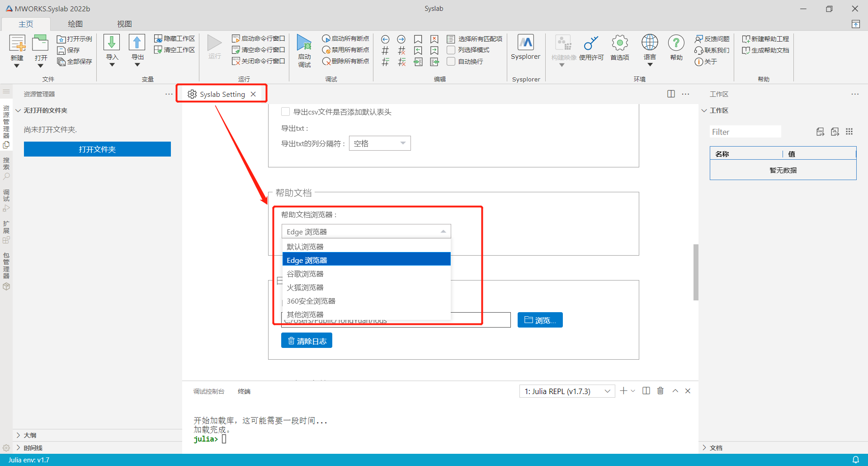868x466 pixels.
Task: Click the 导入 import variable icon
Action: click(x=112, y=43)
